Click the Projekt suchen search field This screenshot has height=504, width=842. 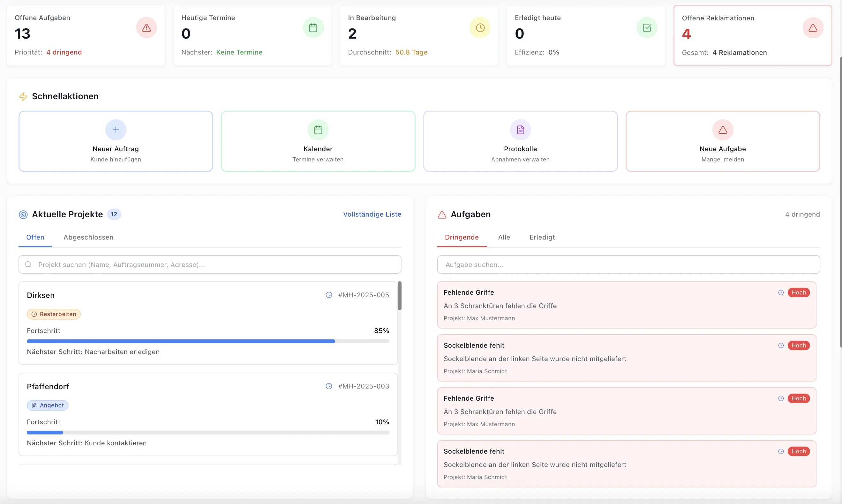[210, 264]
